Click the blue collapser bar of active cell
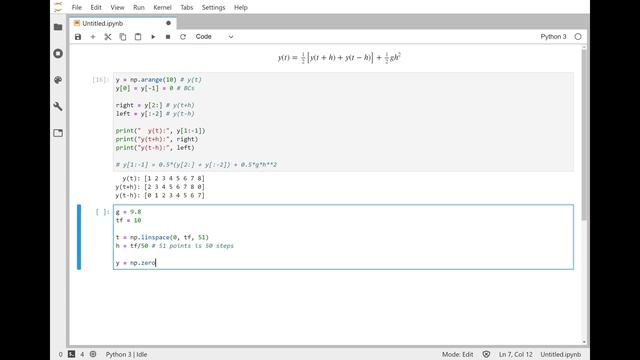This screenshot has height=360, width=640. coord(79,237)
